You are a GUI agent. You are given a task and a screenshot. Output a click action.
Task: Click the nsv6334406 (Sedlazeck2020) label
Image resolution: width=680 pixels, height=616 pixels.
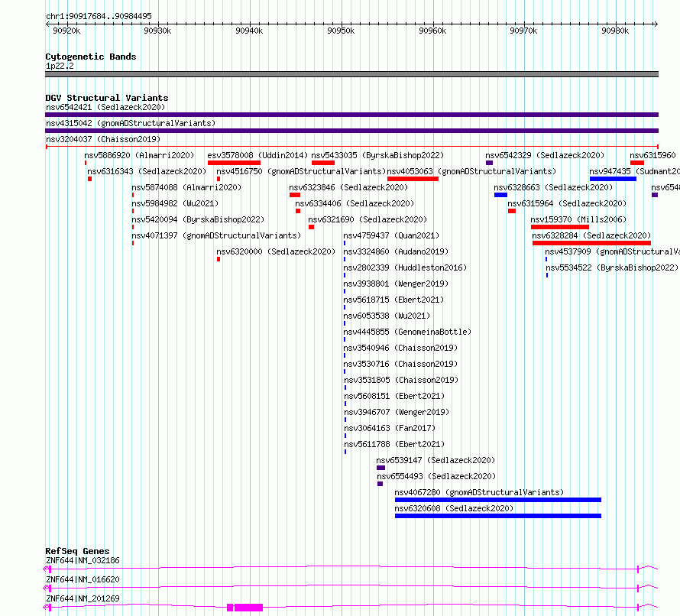(x=355, y=203)
